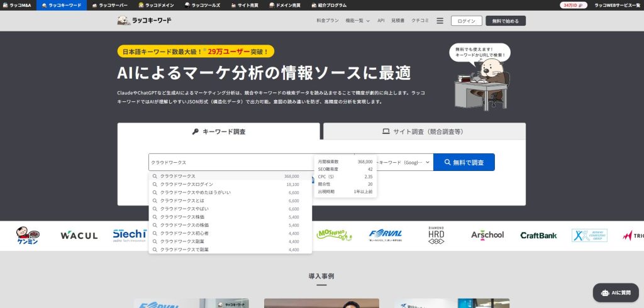
Task: Click the 競合性 row in popup
Action: tap(345, 184)
